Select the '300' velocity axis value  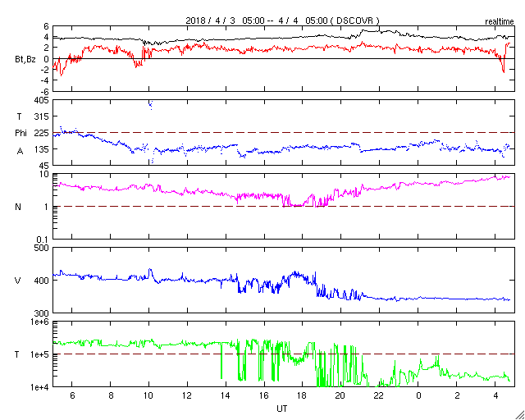point(42,313)
